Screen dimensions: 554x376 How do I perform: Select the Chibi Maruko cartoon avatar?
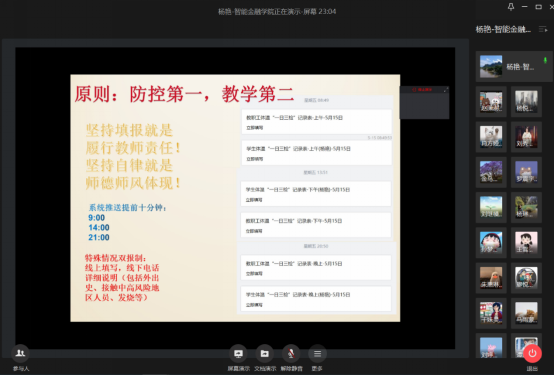pos(491,243)
